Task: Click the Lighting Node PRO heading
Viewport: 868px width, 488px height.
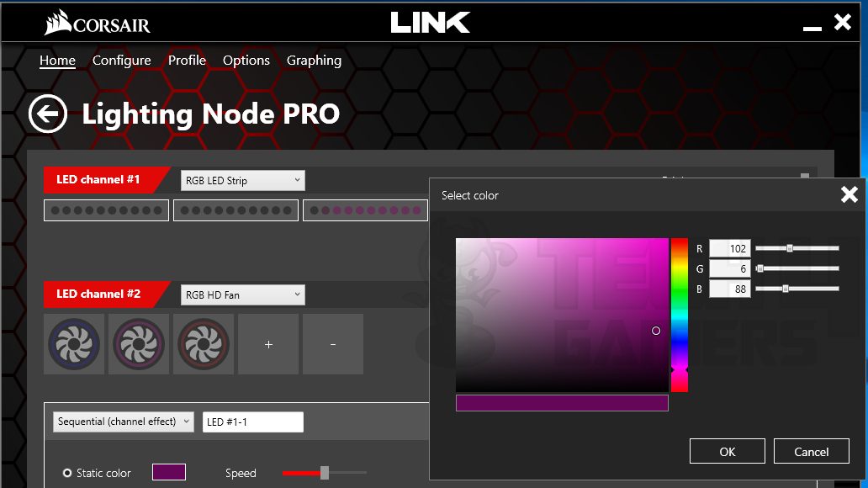Action: 211,114
